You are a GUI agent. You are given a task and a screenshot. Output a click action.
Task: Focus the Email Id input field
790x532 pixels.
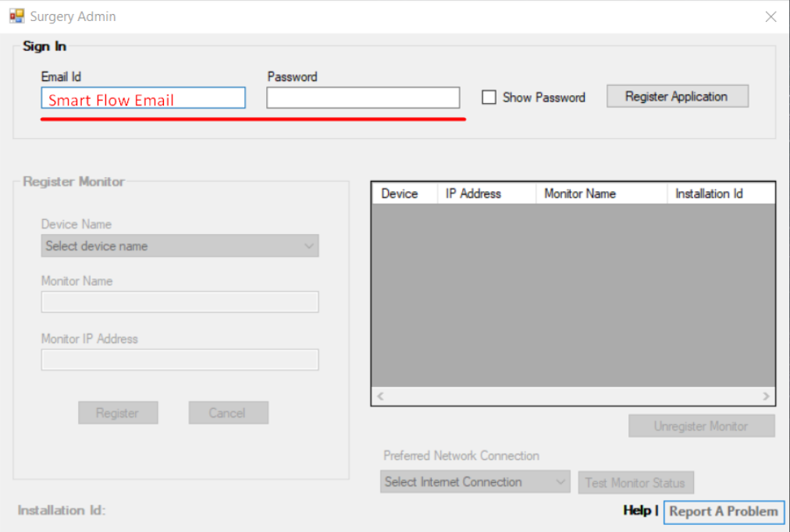143,98
